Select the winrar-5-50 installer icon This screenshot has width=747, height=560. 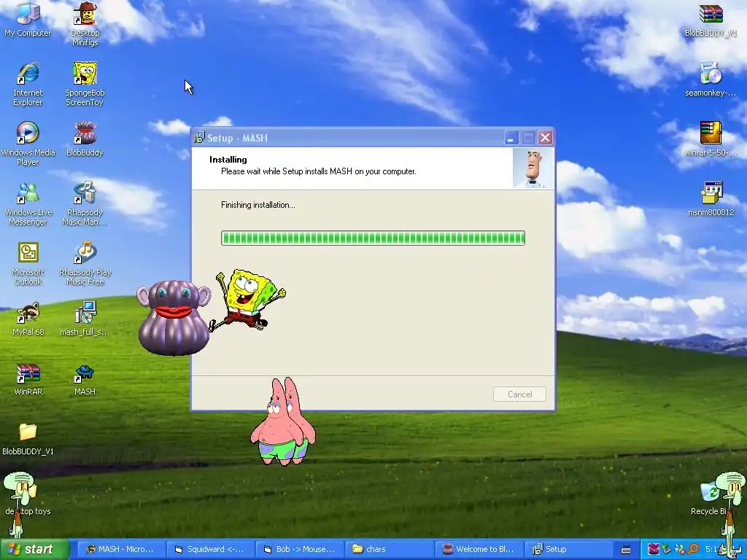711,139
